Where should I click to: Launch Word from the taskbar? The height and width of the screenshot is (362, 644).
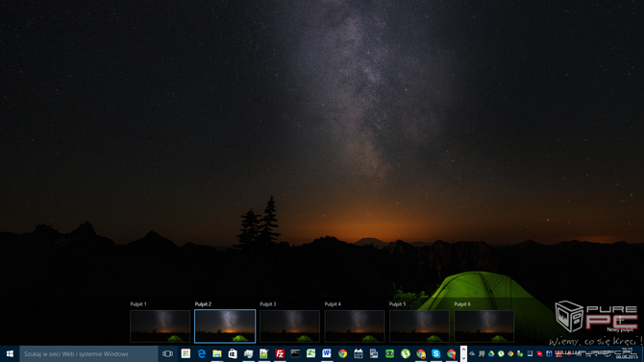coord(327,353)
